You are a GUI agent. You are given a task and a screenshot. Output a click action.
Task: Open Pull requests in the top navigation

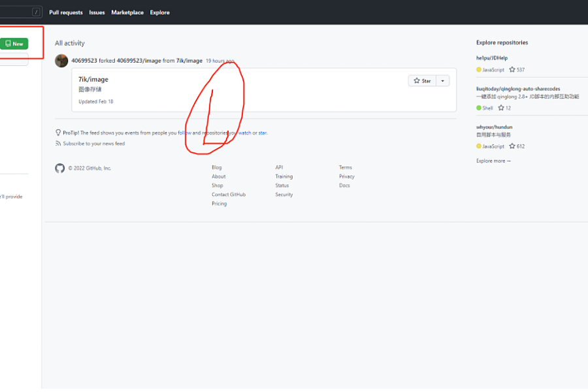66,12
